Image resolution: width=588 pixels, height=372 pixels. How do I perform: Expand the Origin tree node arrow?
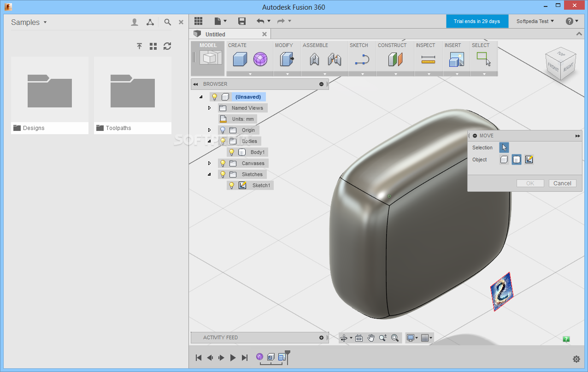(209, 130)
